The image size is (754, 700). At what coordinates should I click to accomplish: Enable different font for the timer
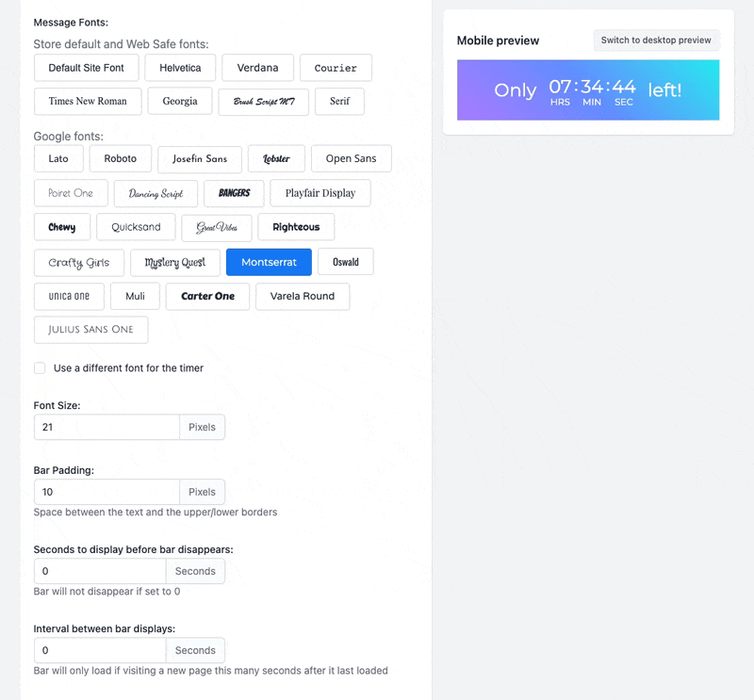click(40, 368)
